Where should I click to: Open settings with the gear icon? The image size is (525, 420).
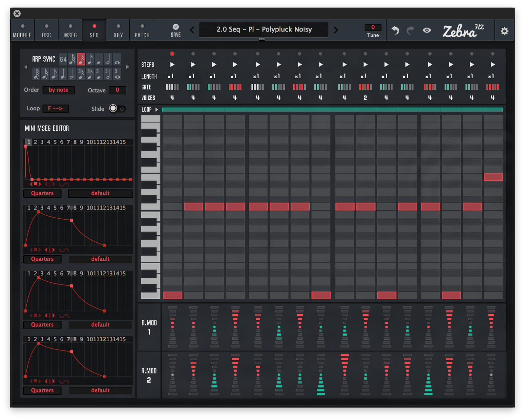click(504, 31)
